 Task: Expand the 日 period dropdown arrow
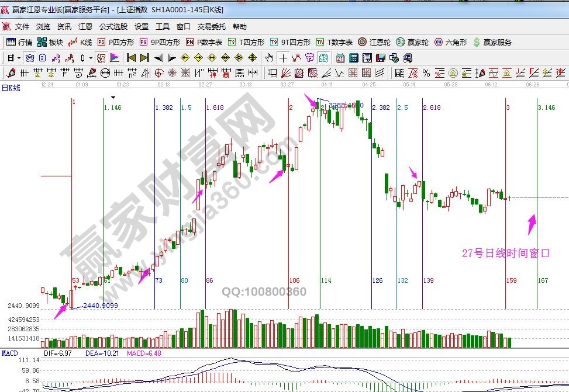click(19, 58)
